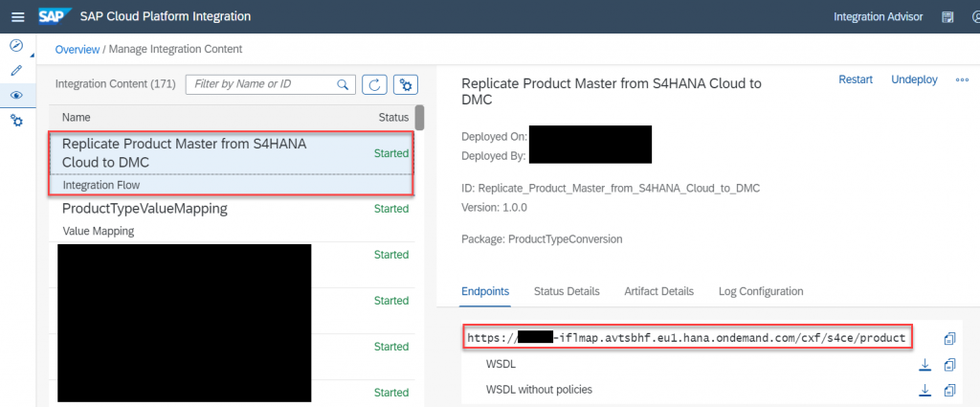This screenshot has height=407, width=980.
Task: Switch to the Endpoints tab
Action: click(485, 291)
